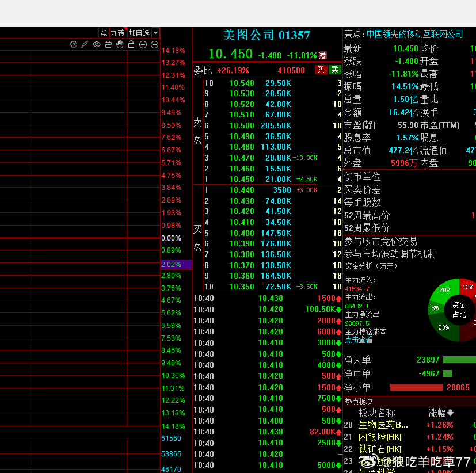This screenshot has height=473, width=476.
Task: Select the hand pan tool
Action: tap(120, 44)
